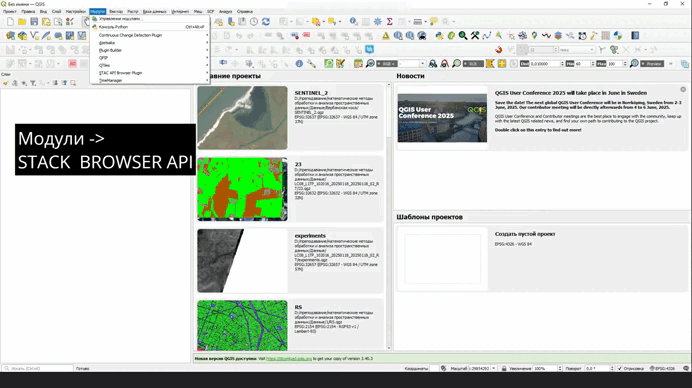Click the Preview button in SCP toolbar
This screenshot has width=692, height=388.
click(x=652, y=64)
